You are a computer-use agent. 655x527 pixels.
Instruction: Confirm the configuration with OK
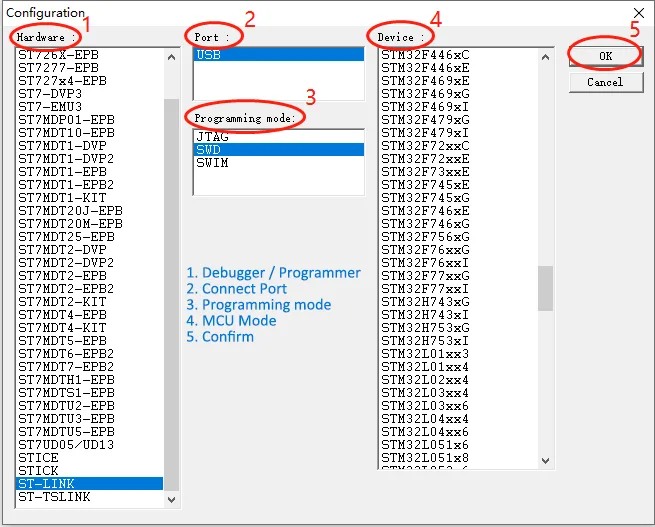tap(606, 56)
